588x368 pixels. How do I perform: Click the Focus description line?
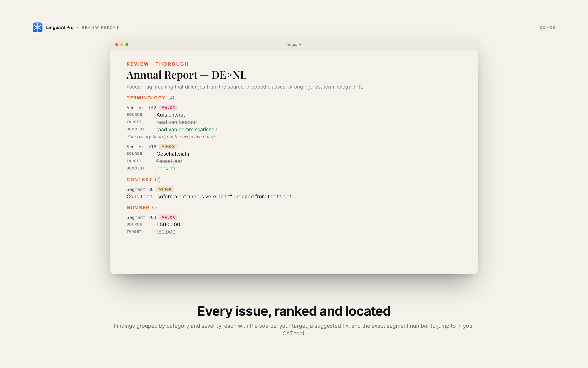click(245, 87)
